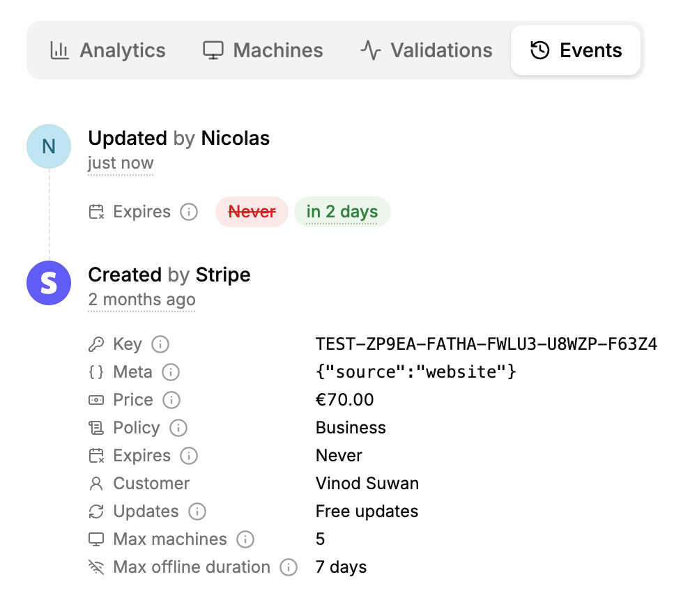
Task: Click the person icon next to Customer
Action: (96, 484)
